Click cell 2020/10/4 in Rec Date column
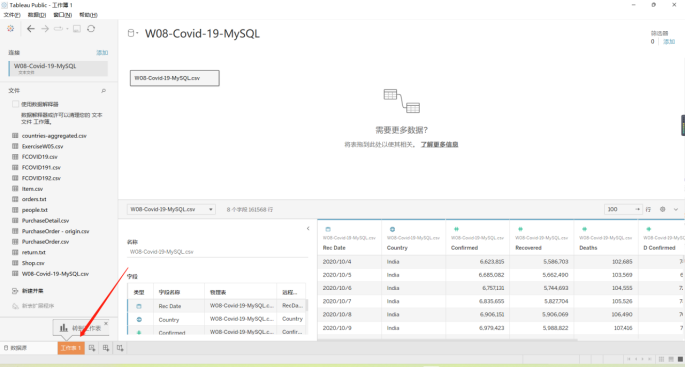 (337, 262)
